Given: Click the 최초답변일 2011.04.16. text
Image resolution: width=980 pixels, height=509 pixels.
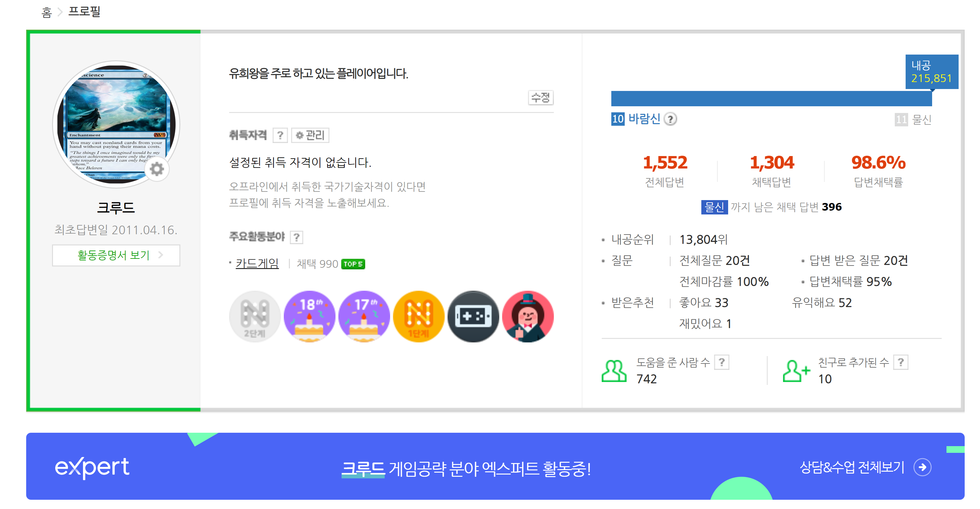Looking at the screenshot, I should coord(116,230).
